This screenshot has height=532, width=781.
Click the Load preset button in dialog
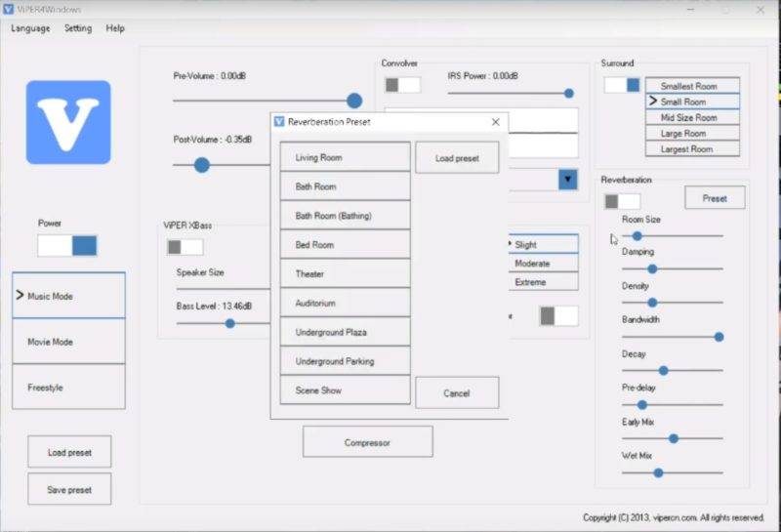point(457,158)
